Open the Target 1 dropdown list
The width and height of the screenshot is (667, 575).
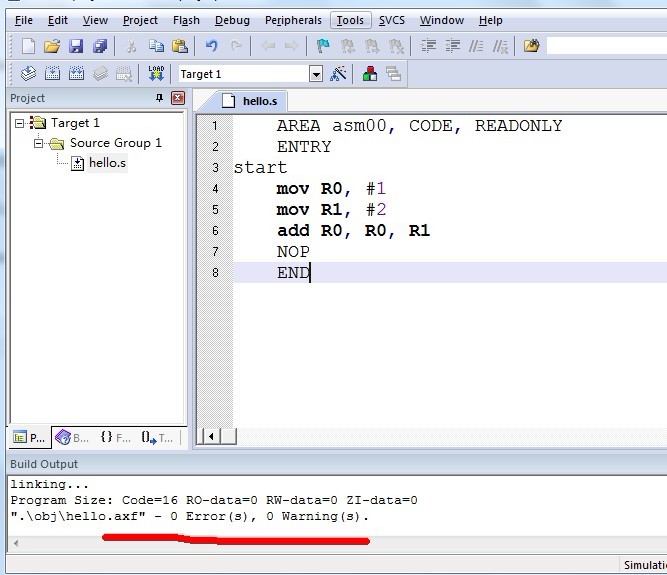tap(316, 74)
